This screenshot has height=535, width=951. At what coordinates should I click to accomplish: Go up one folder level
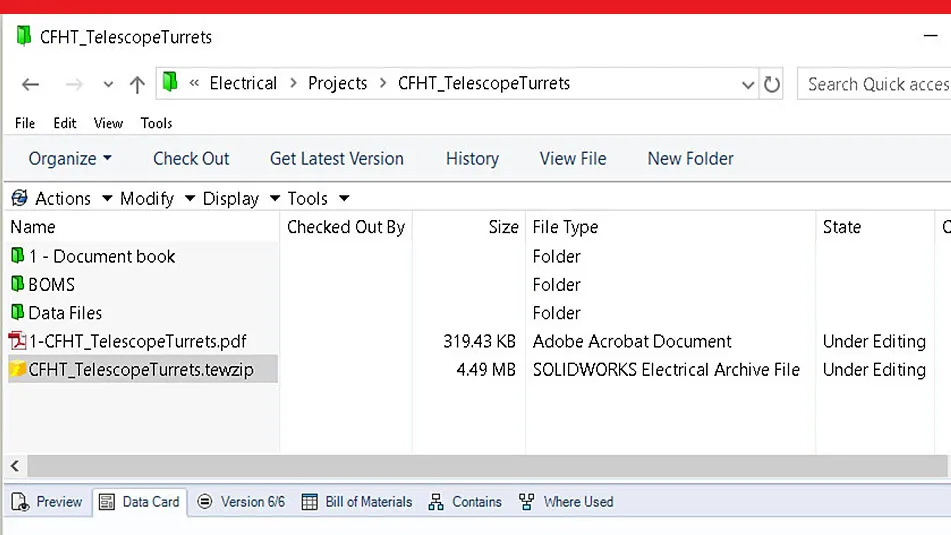(x=137, y=84)
